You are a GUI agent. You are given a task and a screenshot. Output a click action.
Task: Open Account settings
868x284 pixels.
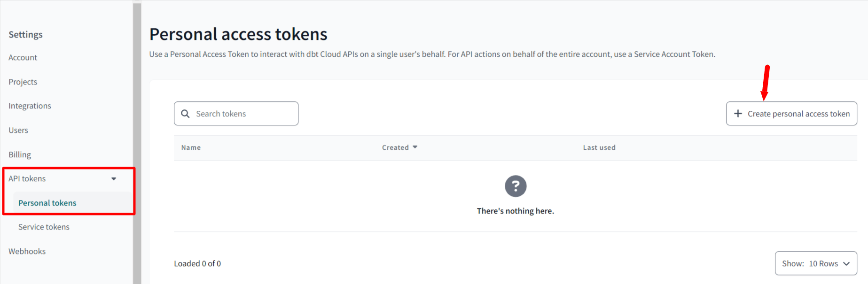coord(23,57)
